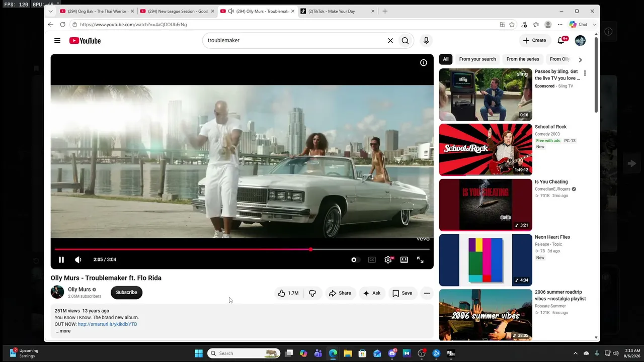Open the browser profile icon
The width and height of the screenshot is (644, 362).
548,25
